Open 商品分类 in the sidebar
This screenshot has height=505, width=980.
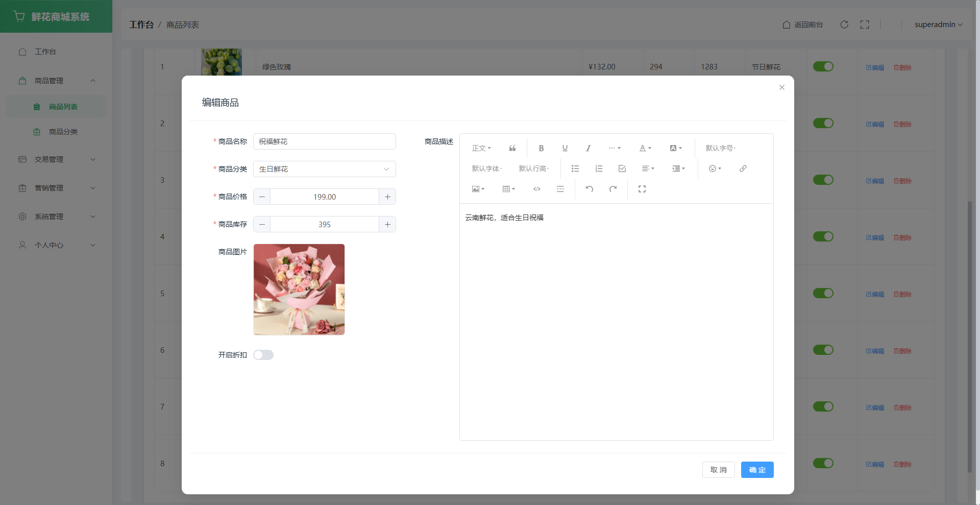(x=63, y=132)
